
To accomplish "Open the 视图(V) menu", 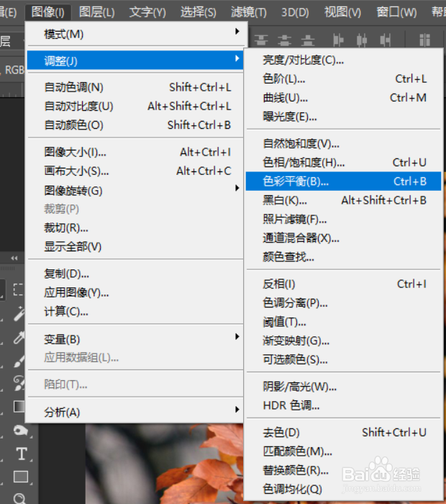I will [x=342, y=12].
